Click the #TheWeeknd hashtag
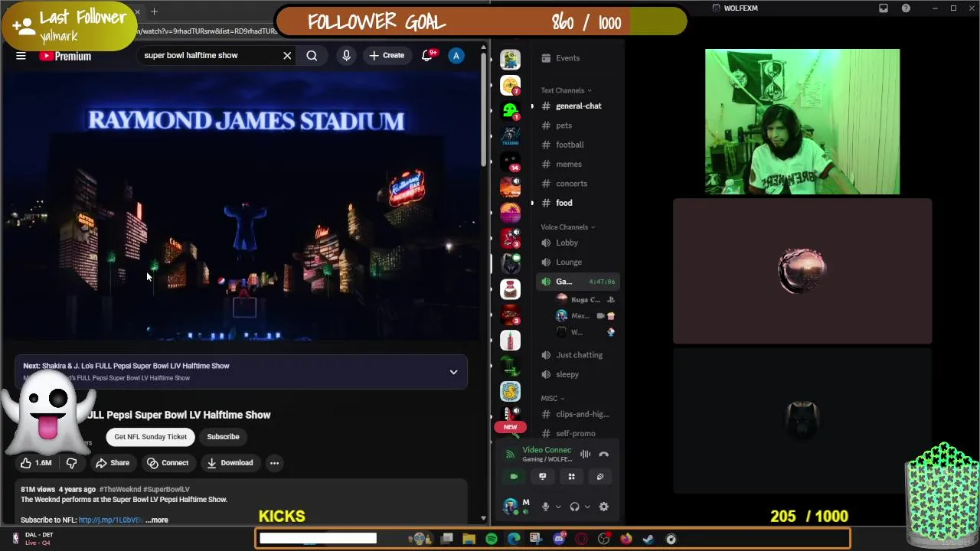The image size is (980, 551). [x=119, y=489]
